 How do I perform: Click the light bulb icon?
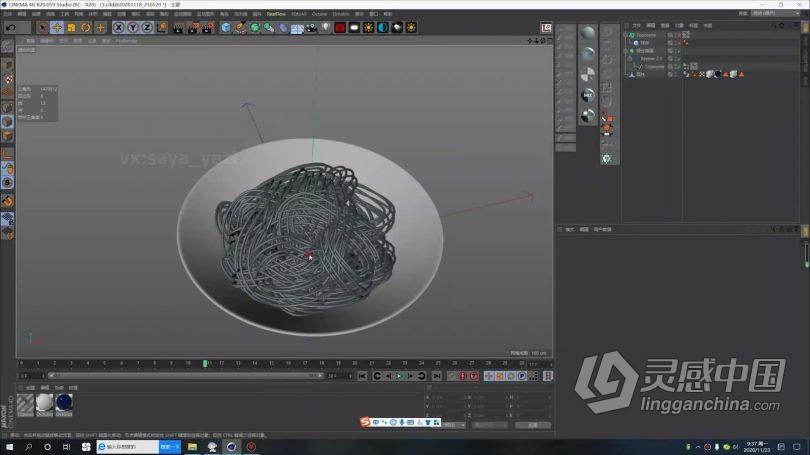click(325, 27)
